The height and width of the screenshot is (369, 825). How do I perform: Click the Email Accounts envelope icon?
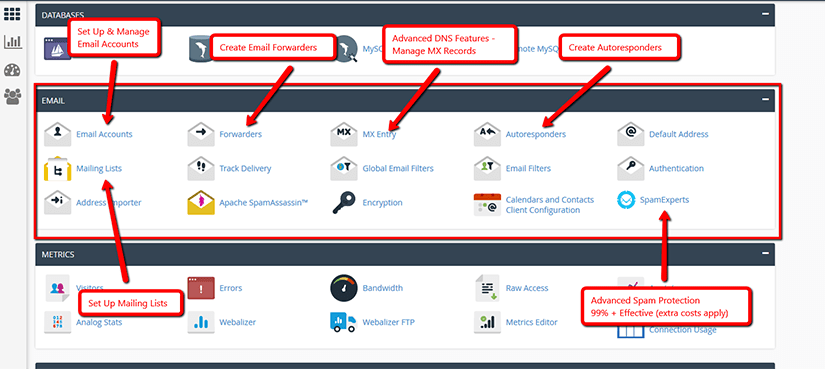pyautogui.click(x=57, y=134)
